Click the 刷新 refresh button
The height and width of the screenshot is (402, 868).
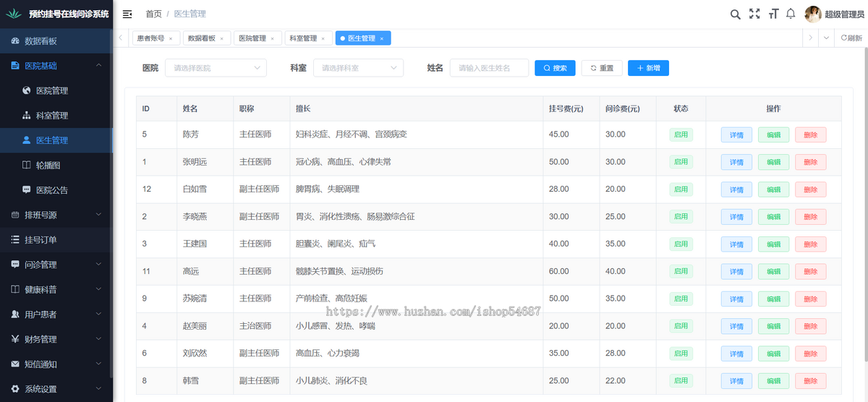(851, 38)
